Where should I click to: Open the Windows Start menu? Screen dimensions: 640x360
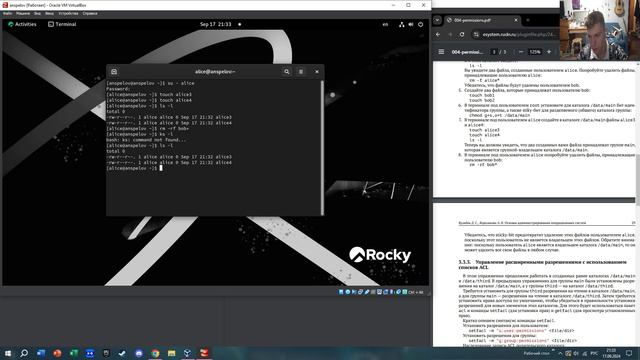[8, 353]
